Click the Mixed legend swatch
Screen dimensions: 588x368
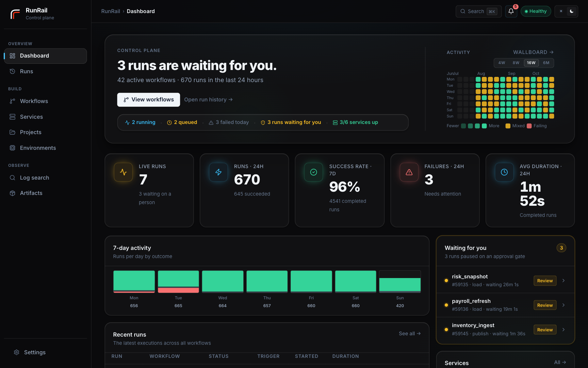pyautogui.click(x=508, y=126)
